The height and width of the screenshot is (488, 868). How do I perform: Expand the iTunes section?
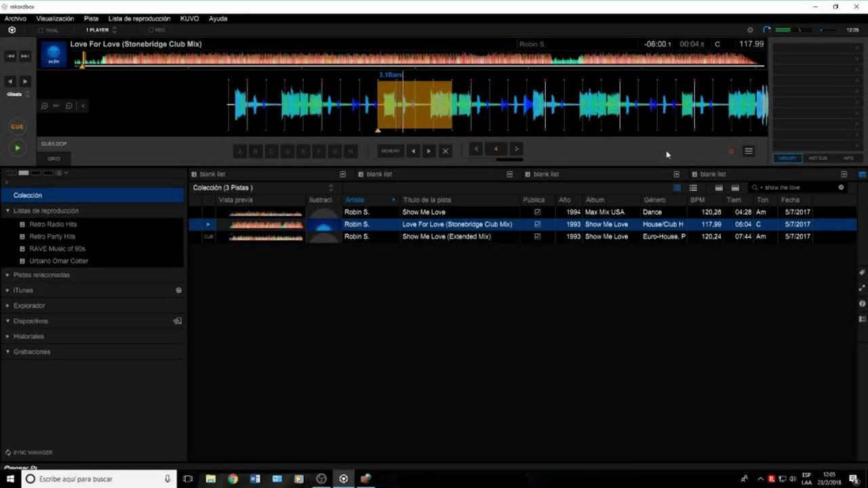tap(7, 290)
